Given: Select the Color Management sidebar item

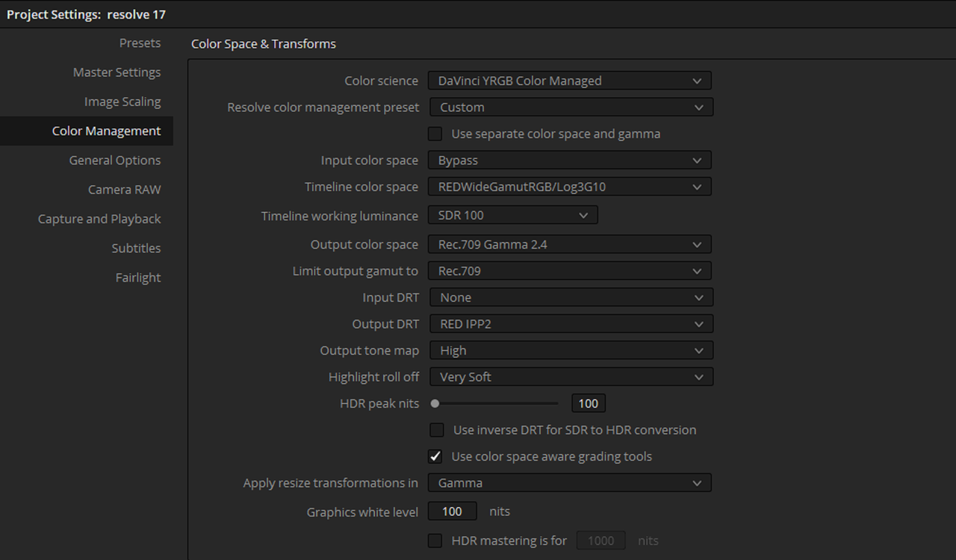Looking at the screenshot, I should (x=86, y=131).
